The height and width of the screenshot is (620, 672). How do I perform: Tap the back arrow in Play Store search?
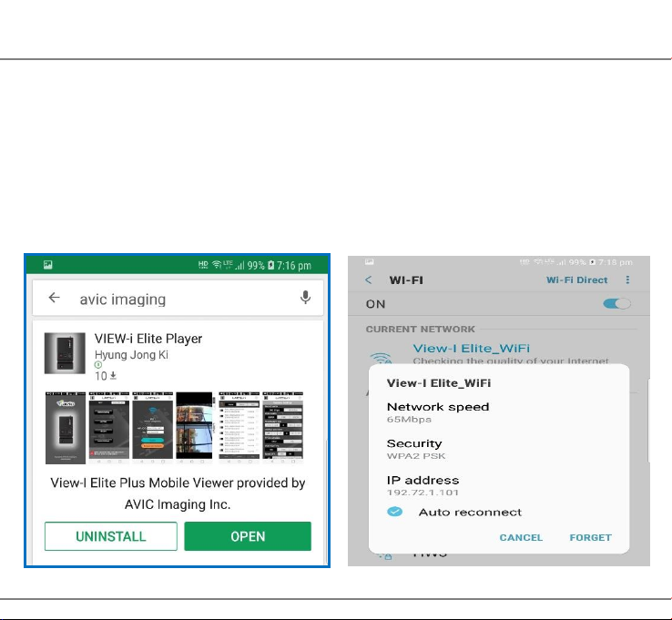click(55, 298)
